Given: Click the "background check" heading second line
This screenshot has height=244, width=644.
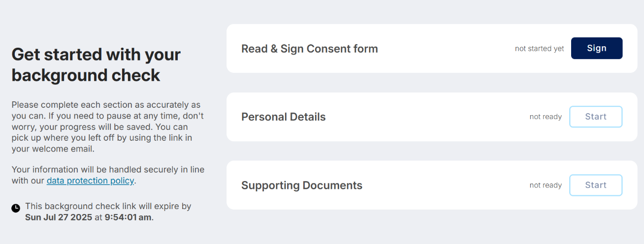Looking at the screenshot, I should pyautogui.click(x=86, y=75).
